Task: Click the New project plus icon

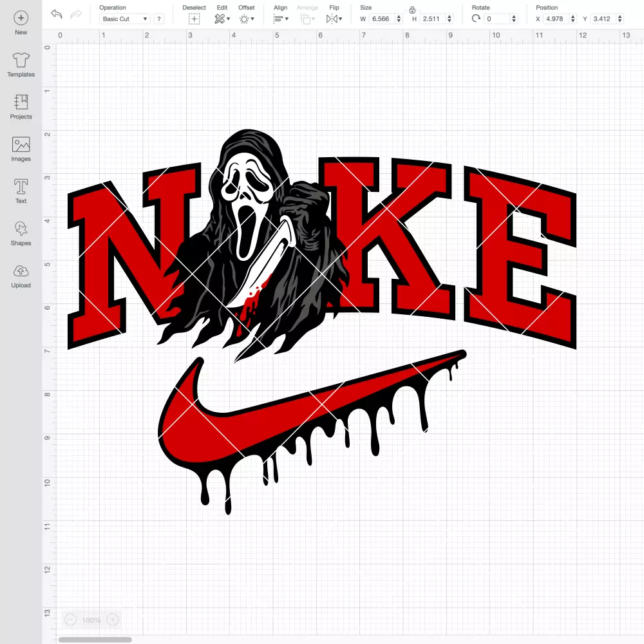Action: 21,18
